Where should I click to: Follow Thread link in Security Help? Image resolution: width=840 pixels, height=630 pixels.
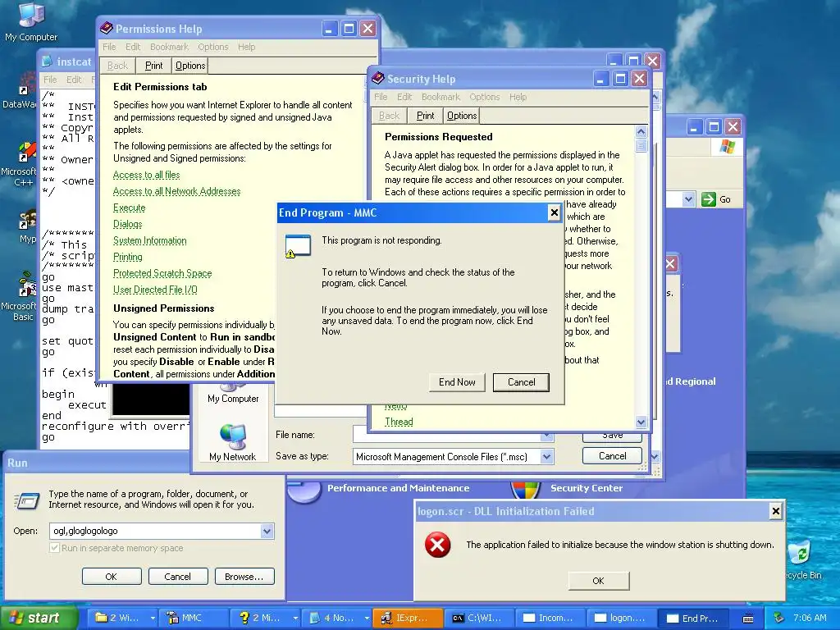click(x=399, y=422)
